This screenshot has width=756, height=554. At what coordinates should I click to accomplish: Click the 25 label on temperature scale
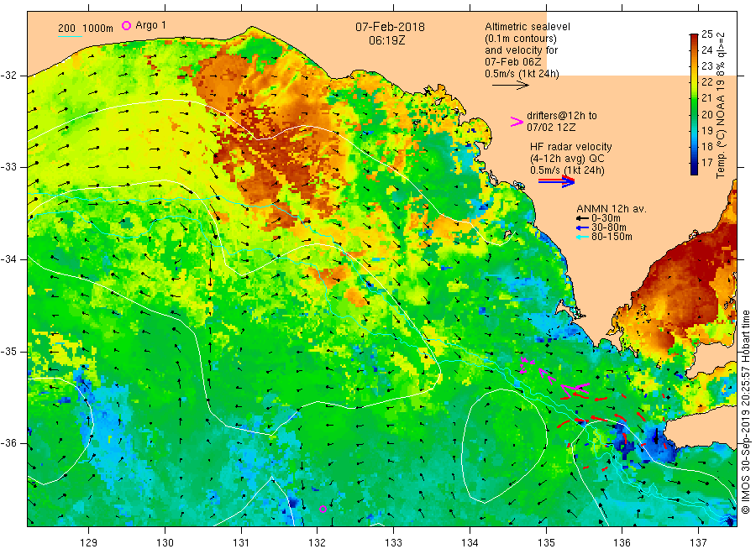tap(706, 34)
